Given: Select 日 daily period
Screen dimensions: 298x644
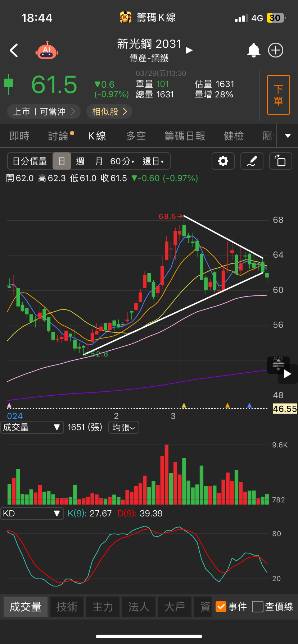Looking at the screenshot, I should pyautogui.click(x=62, y=161).
